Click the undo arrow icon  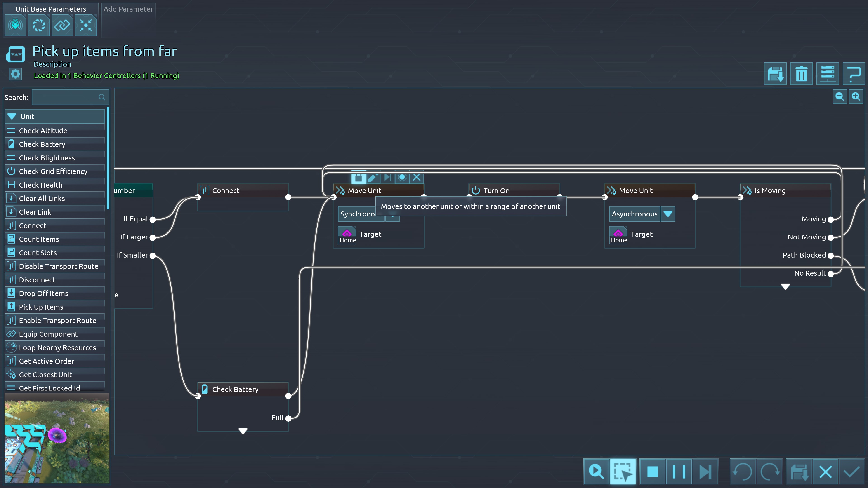tap(742, 471)
